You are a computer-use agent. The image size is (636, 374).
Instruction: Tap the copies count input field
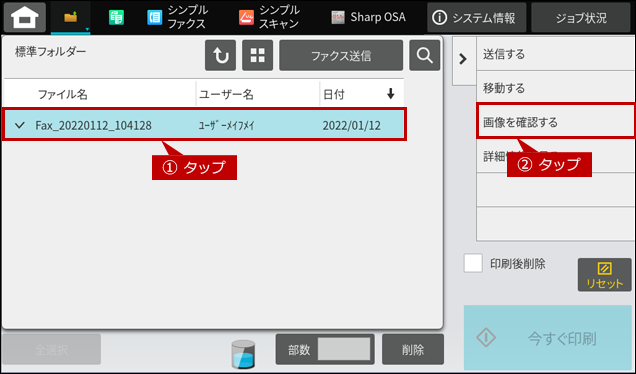tap(344, 349)
